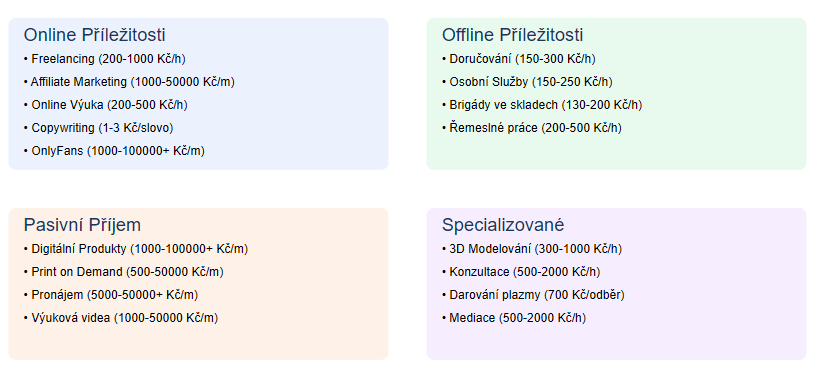Select Brigády ve skladech item
The width and height of the screenshot is (817, 371).
[542, 105]
